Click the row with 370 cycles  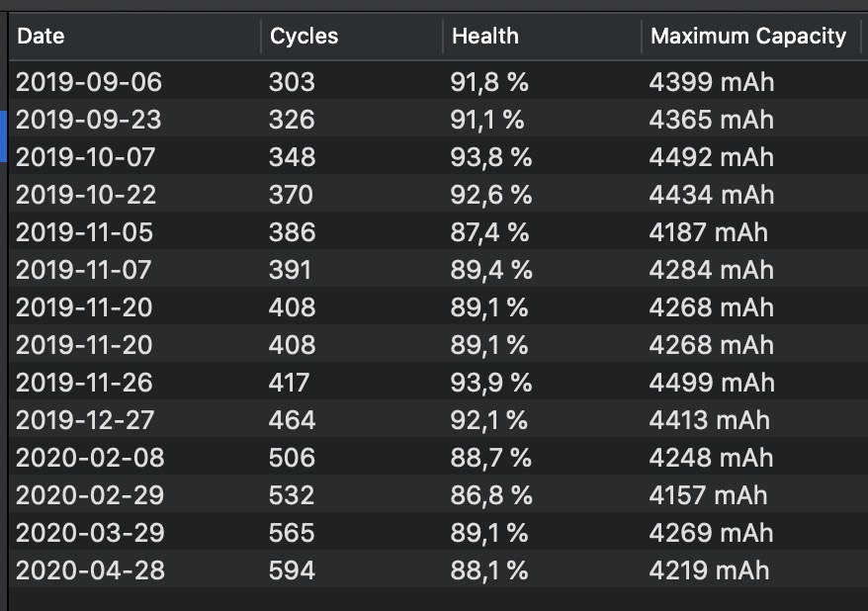point(291,195)
